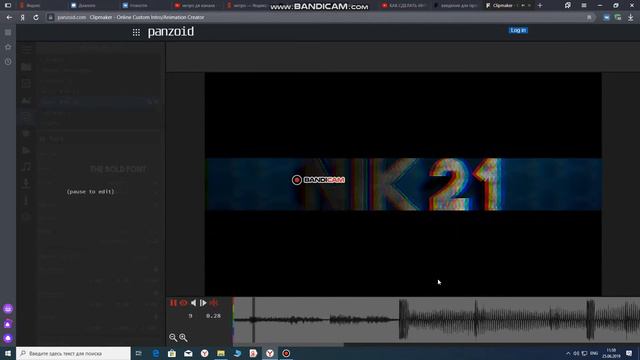Bookmark the page using address bar icon
The image size is (640, 360).
pos(589,18)
